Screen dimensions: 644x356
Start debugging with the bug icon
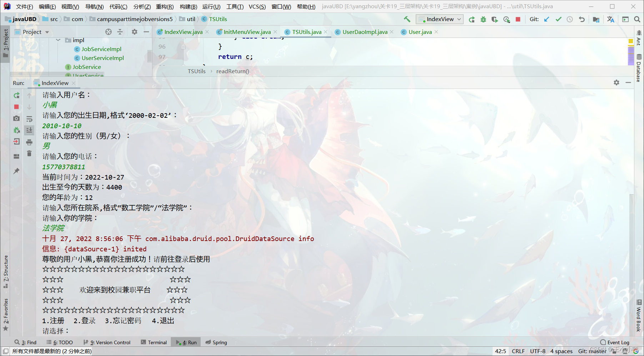(483, 19)
